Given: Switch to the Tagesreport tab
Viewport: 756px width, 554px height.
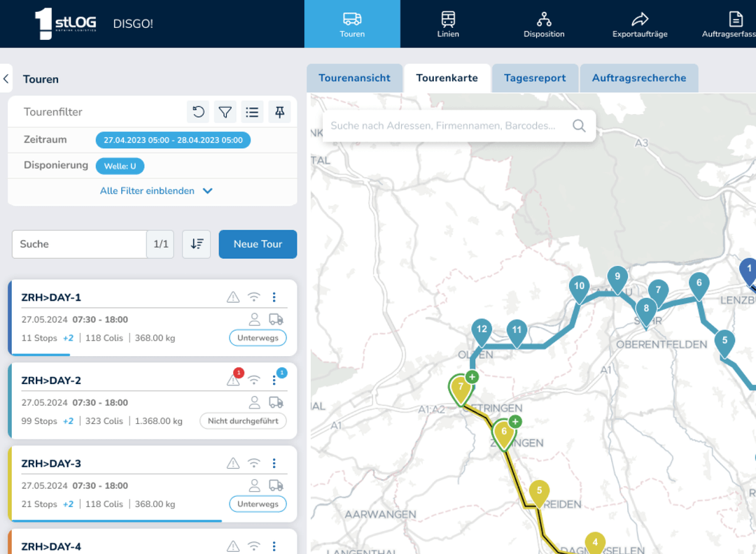Looking at the screenshot, I should (x=535, y=78).
